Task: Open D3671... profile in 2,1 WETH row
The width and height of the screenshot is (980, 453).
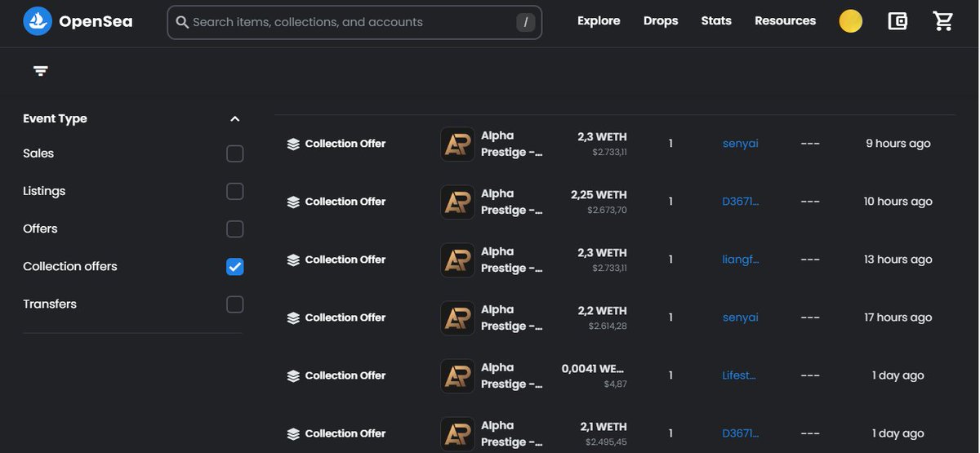Action: pos(741,433)
